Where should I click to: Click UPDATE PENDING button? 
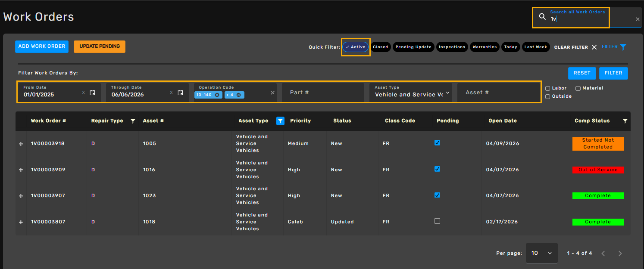100,46
